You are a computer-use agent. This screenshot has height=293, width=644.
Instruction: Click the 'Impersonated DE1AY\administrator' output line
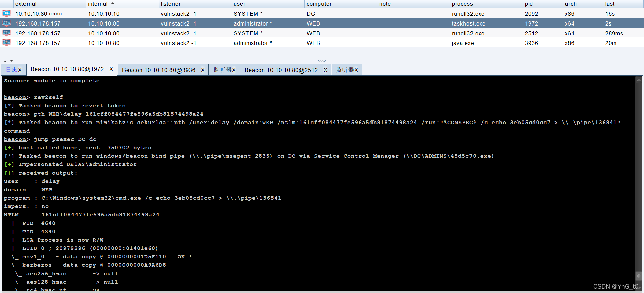tap(70, 164)
